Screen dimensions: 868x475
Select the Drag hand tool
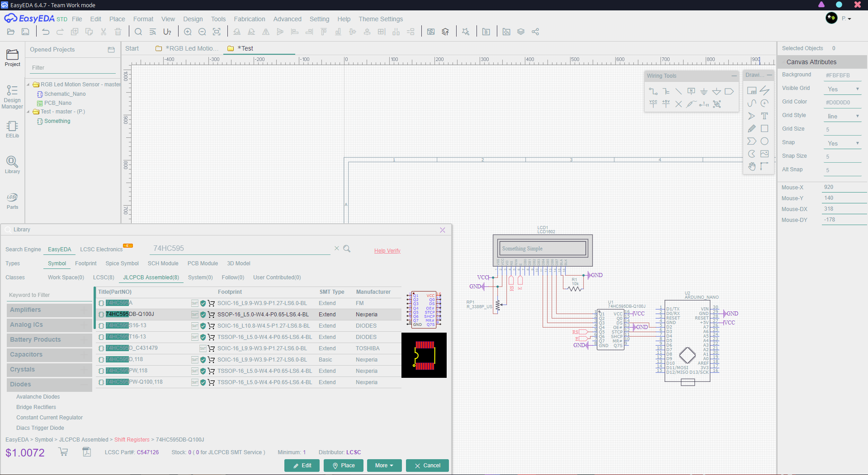pos(752,166)
